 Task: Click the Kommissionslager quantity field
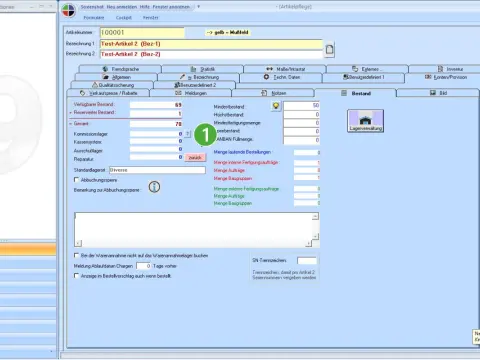[x=156, y=134]
